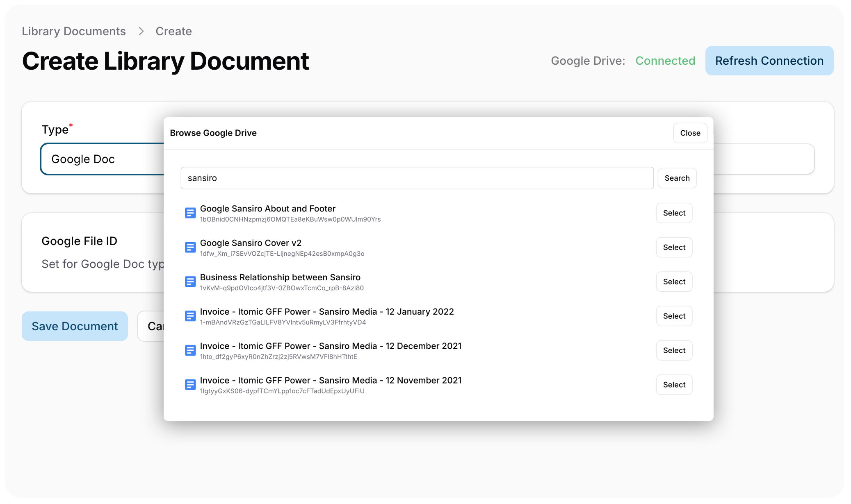
Task: Select the Google Sansiro Cover v2 file
Action: pyautogui.click(x=674, y=247)
